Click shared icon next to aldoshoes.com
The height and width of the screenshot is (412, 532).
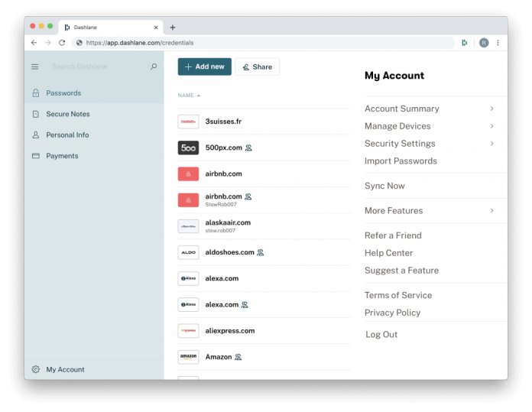coord(260,252)
